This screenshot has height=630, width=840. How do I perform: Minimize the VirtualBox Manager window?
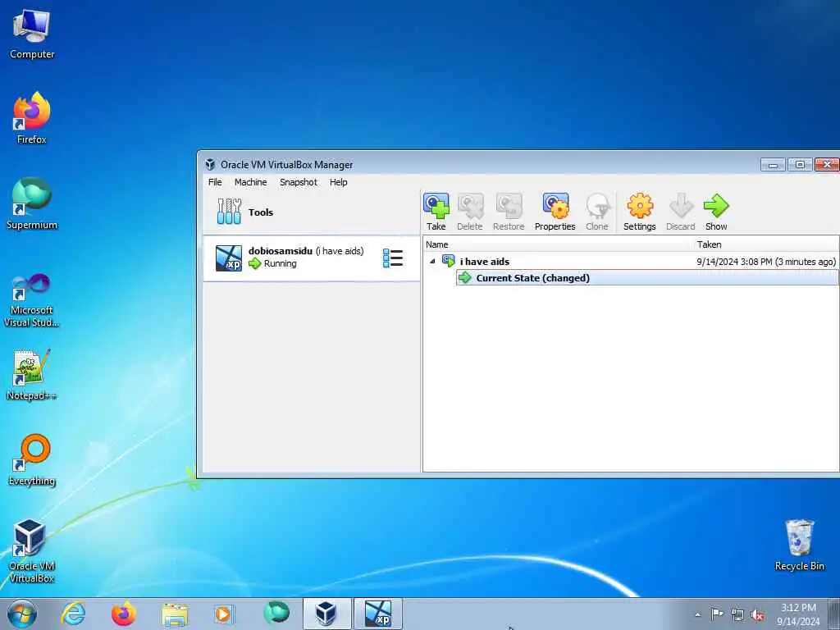tap(773, 164)
